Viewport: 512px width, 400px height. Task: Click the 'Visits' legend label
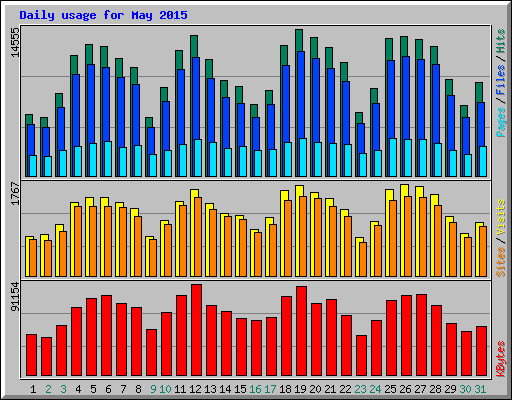pos(501,217)
